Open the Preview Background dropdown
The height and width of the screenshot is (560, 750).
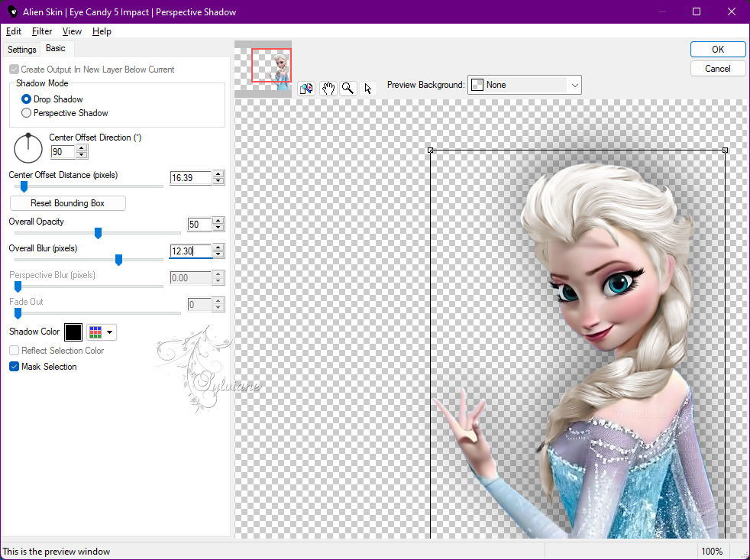(525, 85)
